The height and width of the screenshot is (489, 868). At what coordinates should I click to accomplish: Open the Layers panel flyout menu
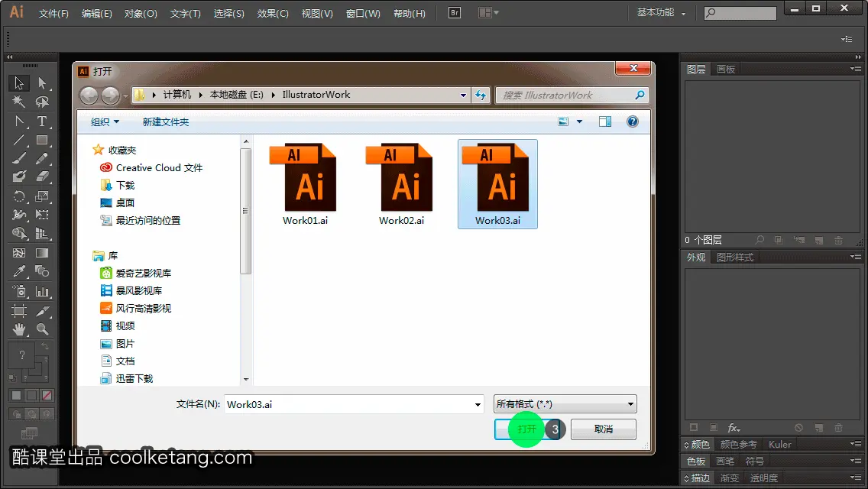click(856, 69)
